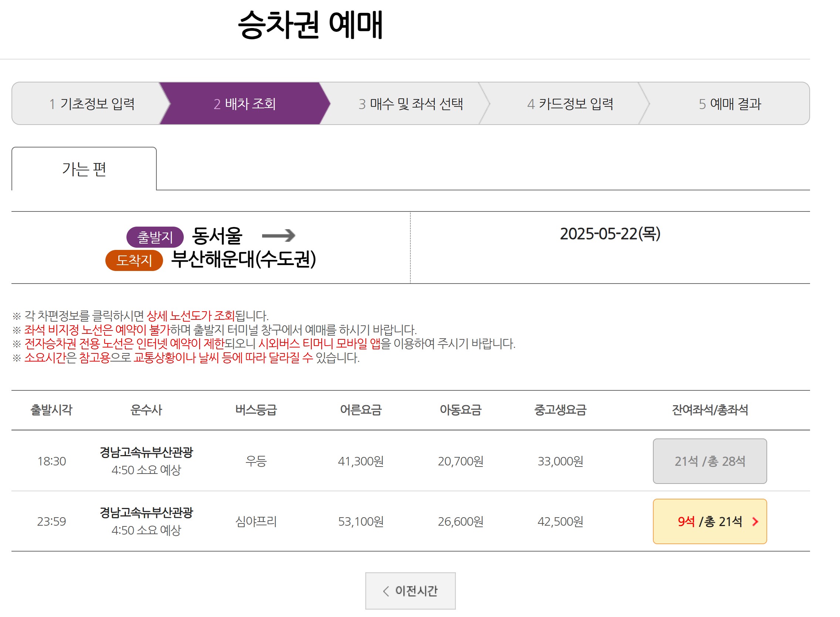This screenshot has width=840, height=617.
Task: Click the arrow icon next to 동서울
Action: 279,235
